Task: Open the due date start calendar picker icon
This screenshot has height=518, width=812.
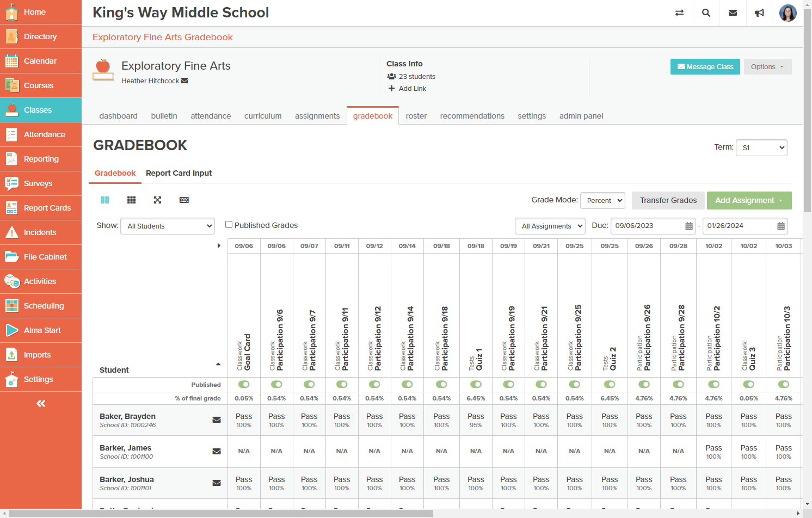Action: click(x=689, y=226)
